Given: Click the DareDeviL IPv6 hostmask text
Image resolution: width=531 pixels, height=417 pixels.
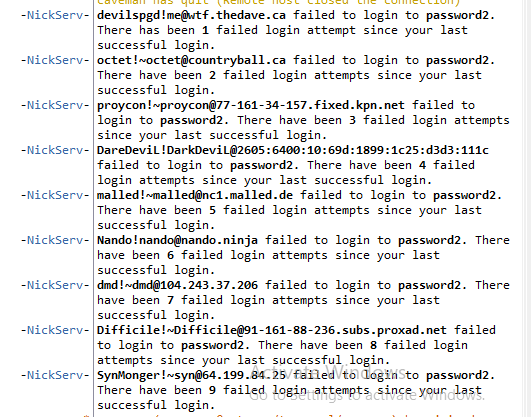Looking at the screenshot, I should point(293,151).
